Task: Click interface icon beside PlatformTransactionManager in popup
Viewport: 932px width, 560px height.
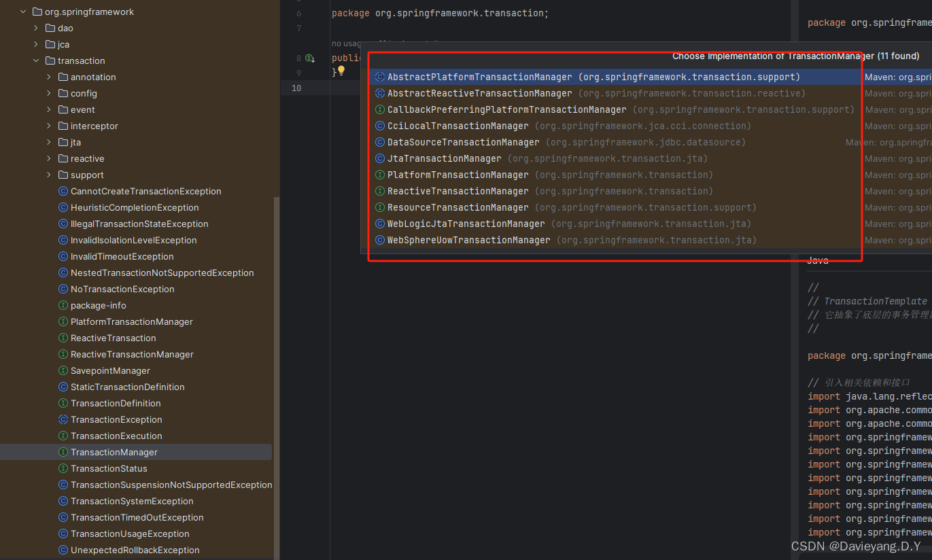Action: [x=380, y=175]
